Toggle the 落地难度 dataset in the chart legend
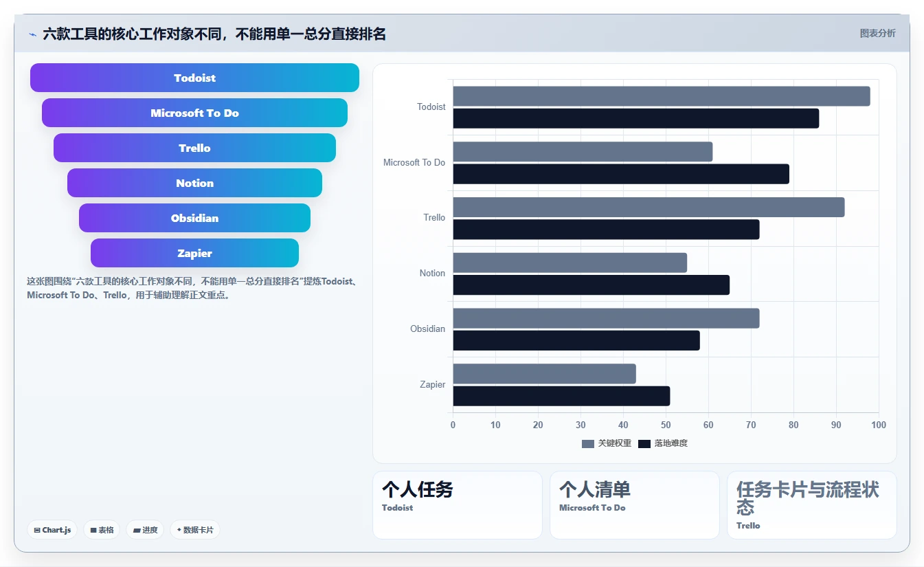Image resolution: width=924 pixels, height=567 pixels. 663,443
